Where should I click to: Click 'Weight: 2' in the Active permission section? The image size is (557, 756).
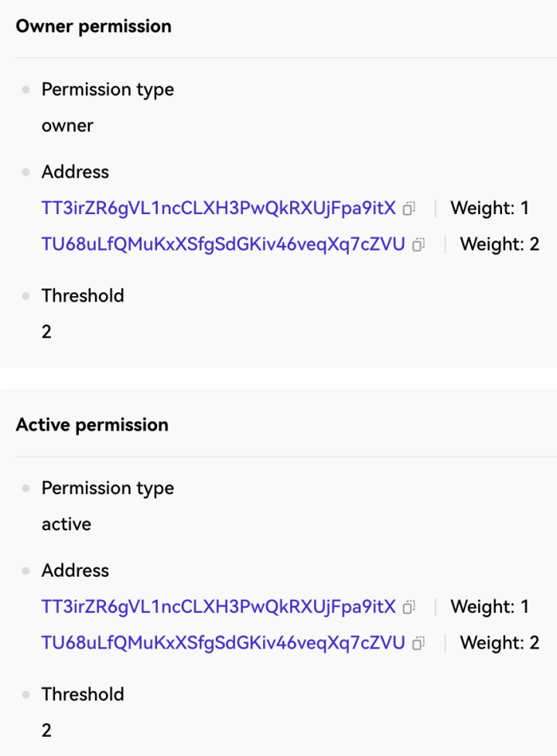pos(500,643)
